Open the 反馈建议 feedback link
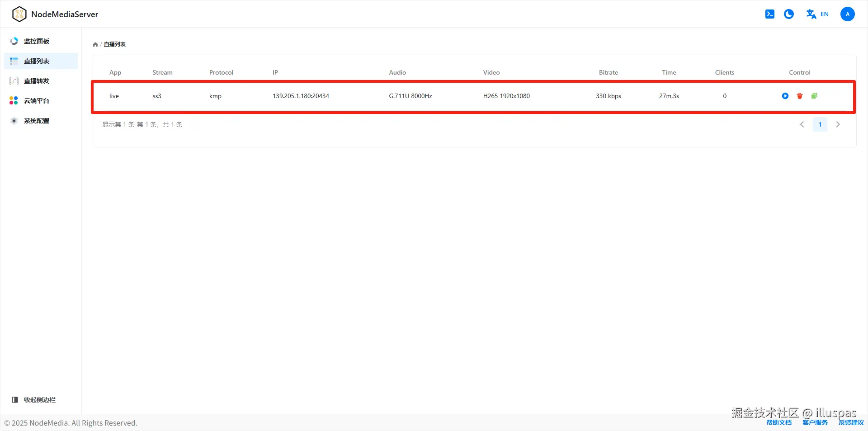The width and height of the screenshot is (868, 431). [x=851, y=422]
